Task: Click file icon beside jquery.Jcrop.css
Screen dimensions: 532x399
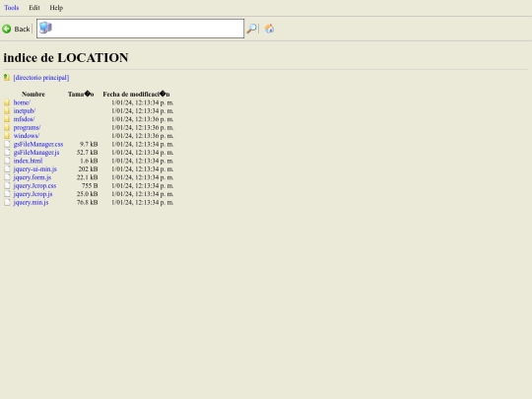Action: [x=7, y=185]
